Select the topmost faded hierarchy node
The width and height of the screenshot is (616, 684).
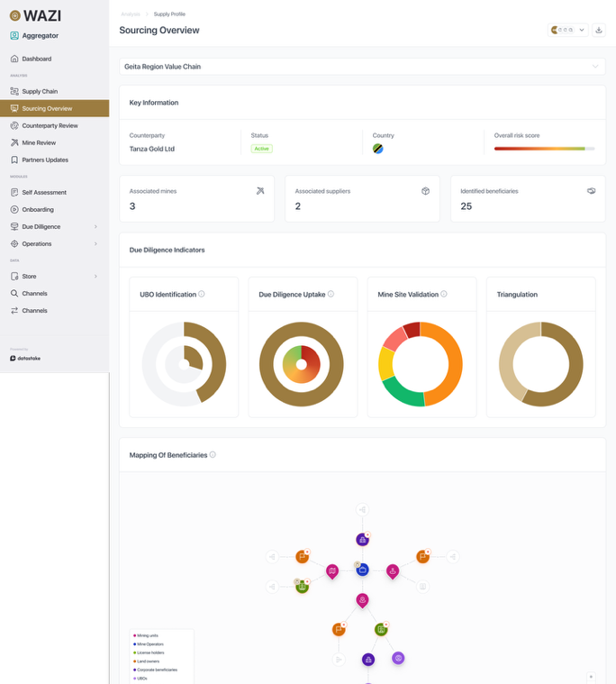[x=362, y=509]
